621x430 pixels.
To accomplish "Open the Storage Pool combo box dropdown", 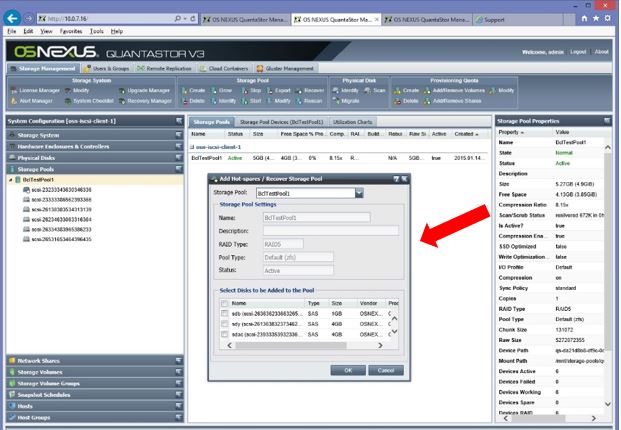I will 359,191.
